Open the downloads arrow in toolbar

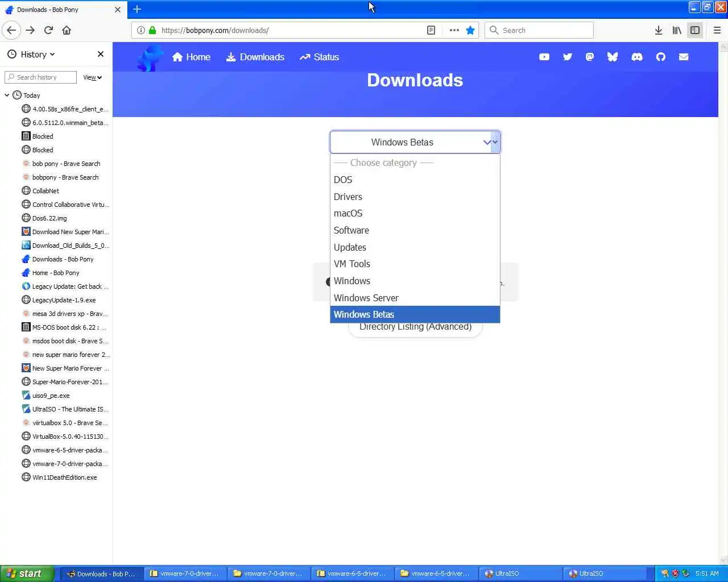[658, 30]
